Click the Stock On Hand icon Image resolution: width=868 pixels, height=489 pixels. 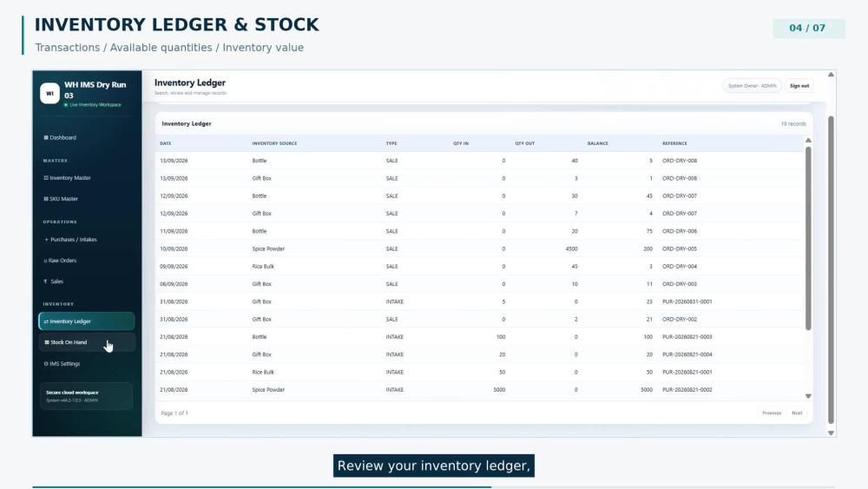point(47,342)
